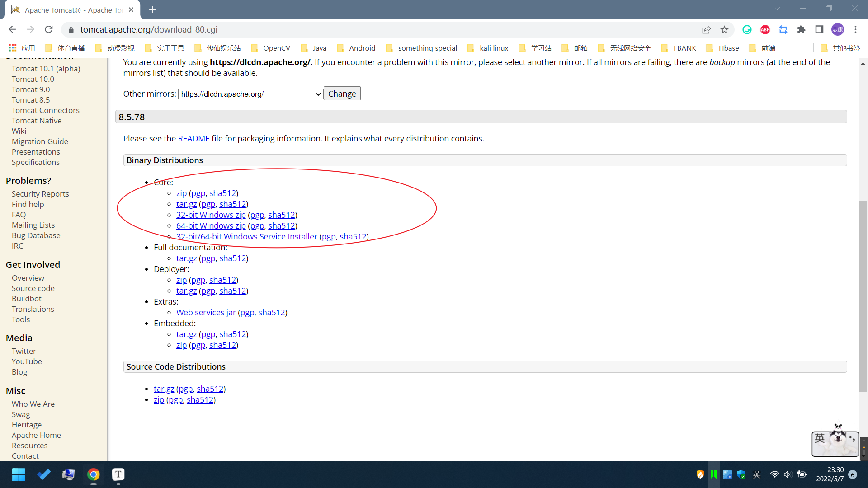Open the green Grammarly extension icon

(x=747, y=29)
